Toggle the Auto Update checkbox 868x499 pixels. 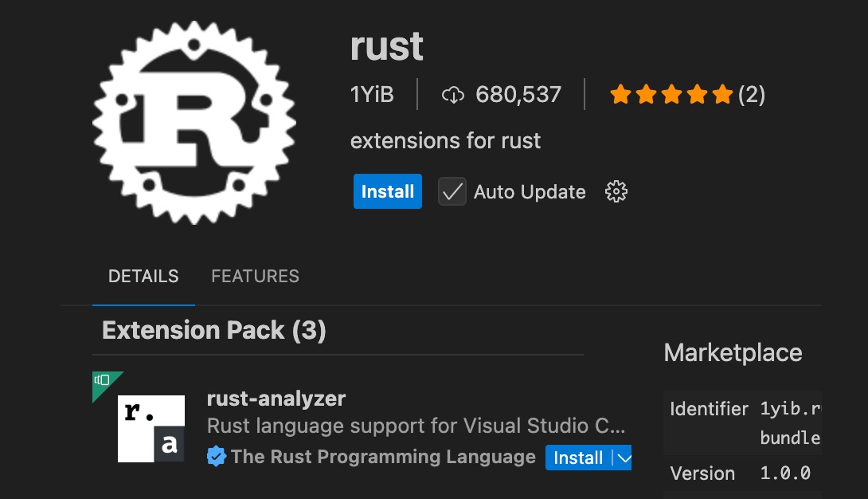pos(452,191)
